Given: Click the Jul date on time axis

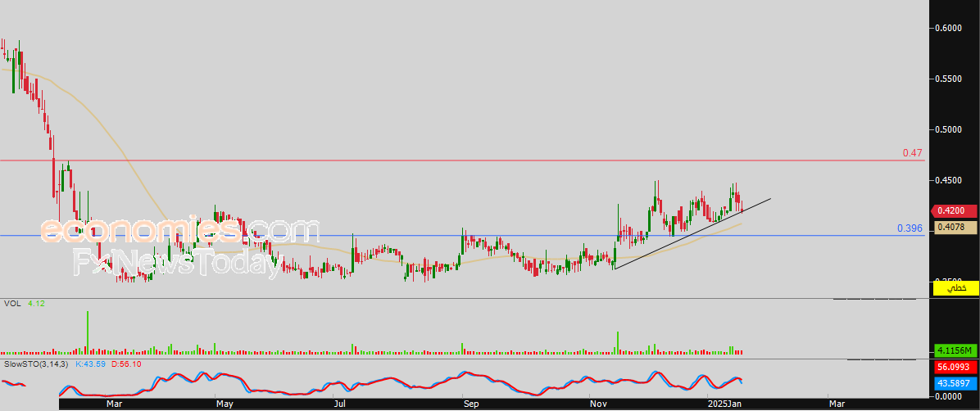Looking at the screenshot, I should tap(340, 404).
